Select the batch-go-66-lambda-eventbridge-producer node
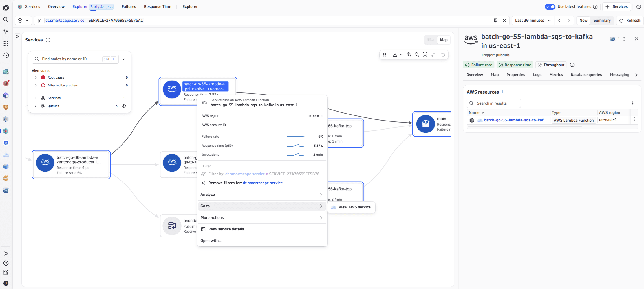 [71, 165]
